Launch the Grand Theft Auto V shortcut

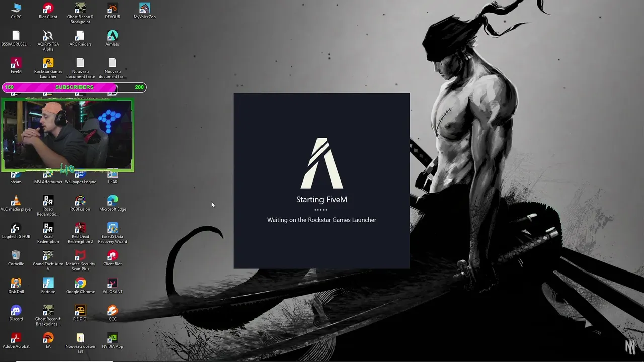(48, 260)
